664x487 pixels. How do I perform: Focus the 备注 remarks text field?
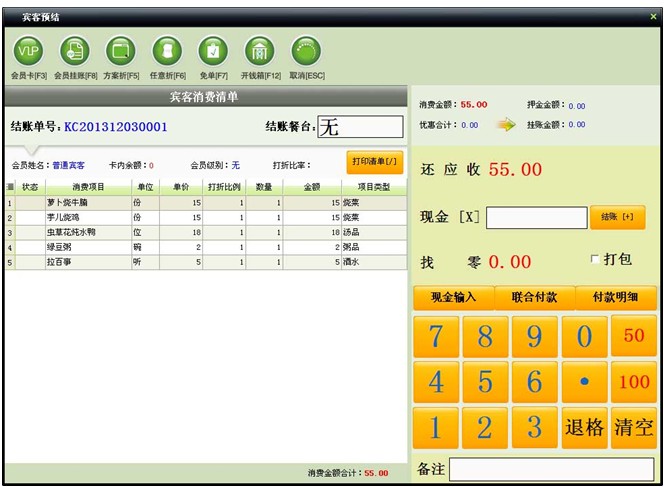point(551,469)
